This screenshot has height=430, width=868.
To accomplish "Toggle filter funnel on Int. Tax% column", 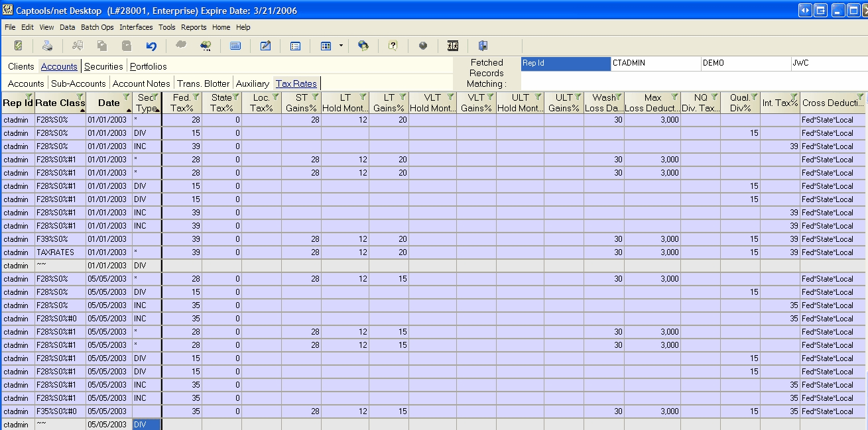I will (793, 97).
